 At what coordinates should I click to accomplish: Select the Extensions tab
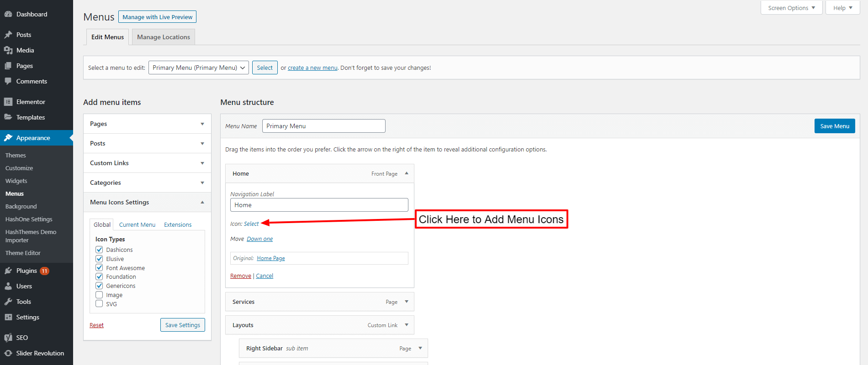[x=178, y=224]
